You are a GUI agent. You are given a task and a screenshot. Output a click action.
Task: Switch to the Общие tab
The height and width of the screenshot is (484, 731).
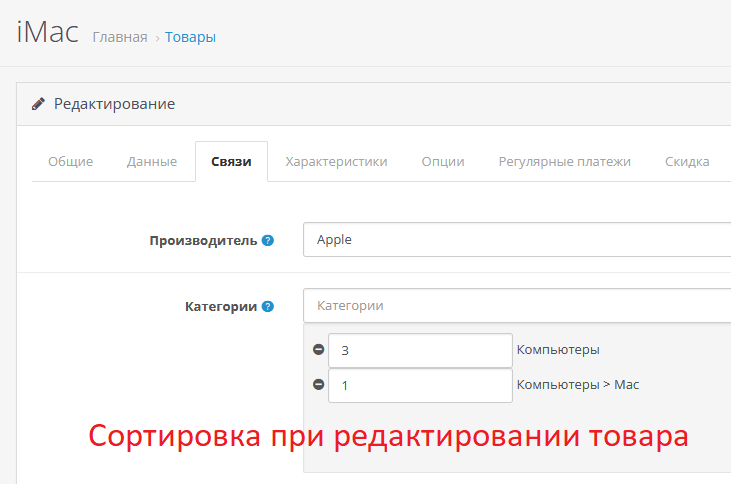[x=70, y=161]
